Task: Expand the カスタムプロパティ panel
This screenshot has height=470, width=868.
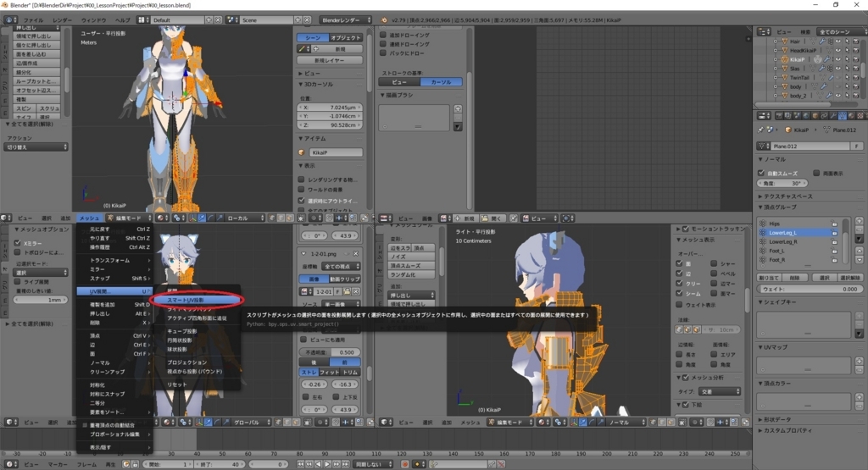Action: [784, 430]
